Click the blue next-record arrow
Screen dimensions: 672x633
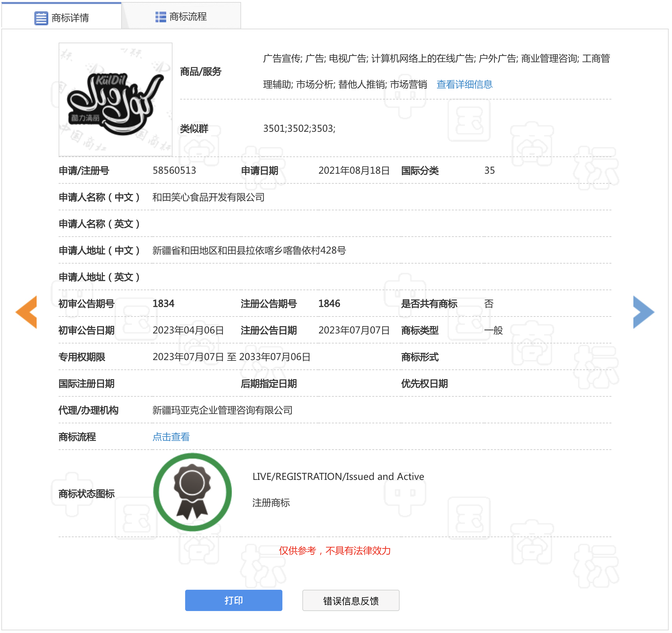pos(644,313)
